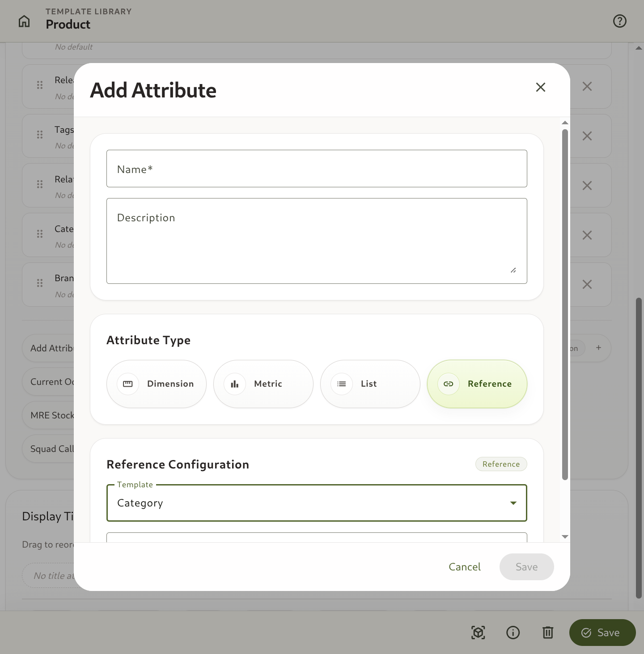
Task: Select Dimension attribute type
Action: (x=157, y=384)
